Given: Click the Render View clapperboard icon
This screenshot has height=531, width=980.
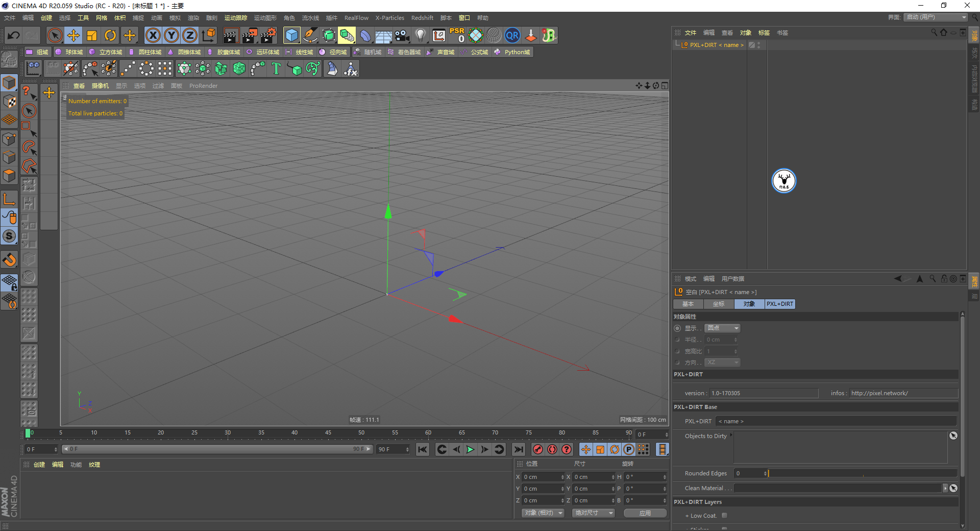Looking at the screenshot, I should click(x=231, y=35).
